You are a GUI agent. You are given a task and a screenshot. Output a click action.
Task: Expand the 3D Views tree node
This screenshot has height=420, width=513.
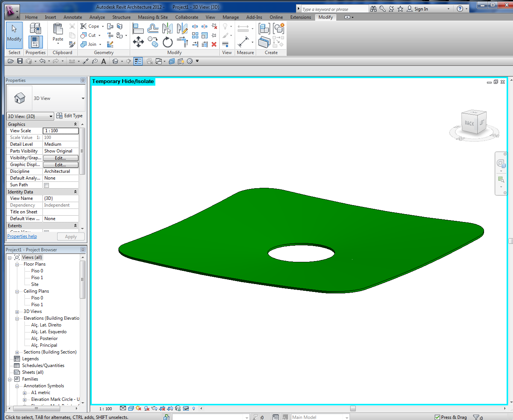click(17, 312)
